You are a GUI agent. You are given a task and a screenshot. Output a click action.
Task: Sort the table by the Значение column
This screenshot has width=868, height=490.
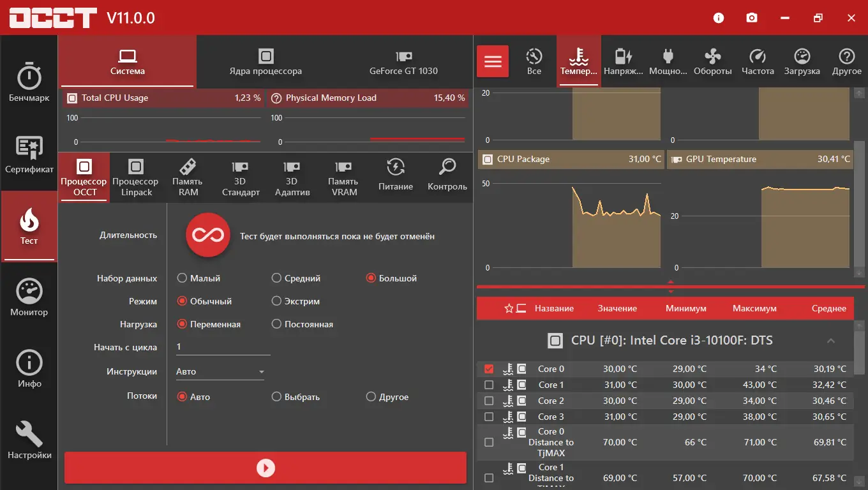617,309
